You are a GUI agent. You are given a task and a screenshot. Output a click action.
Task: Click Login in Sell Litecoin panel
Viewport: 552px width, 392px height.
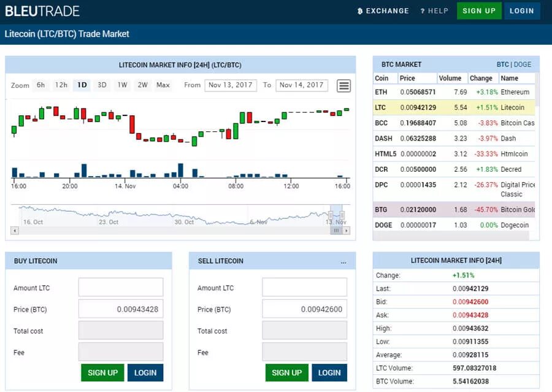tap(329, 372)
